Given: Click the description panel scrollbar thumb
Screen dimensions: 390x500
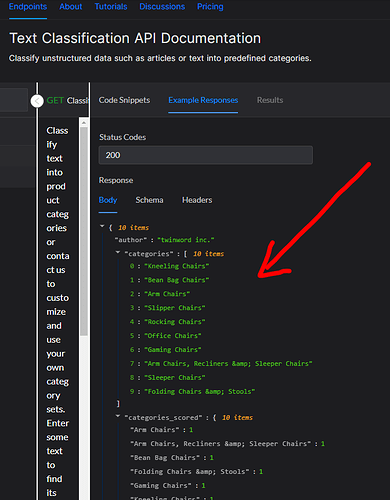Looking at the screenshot, I should [x=84, y=231].
